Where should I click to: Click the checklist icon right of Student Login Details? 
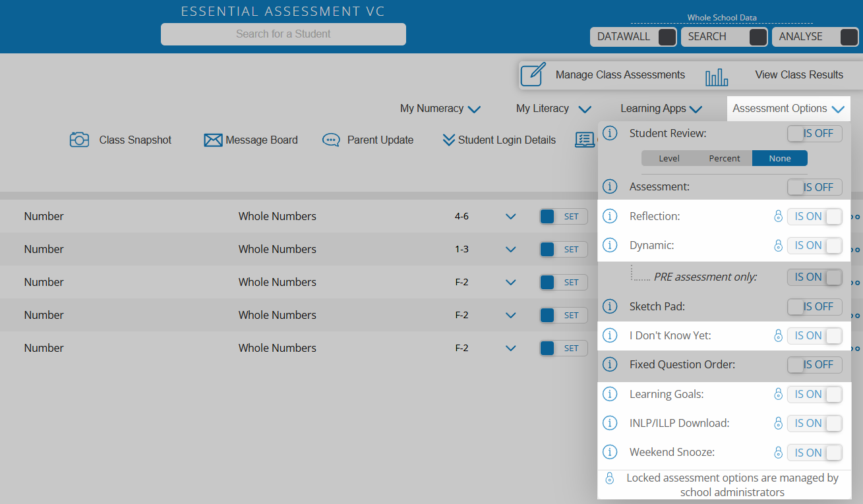coord(585,140)
